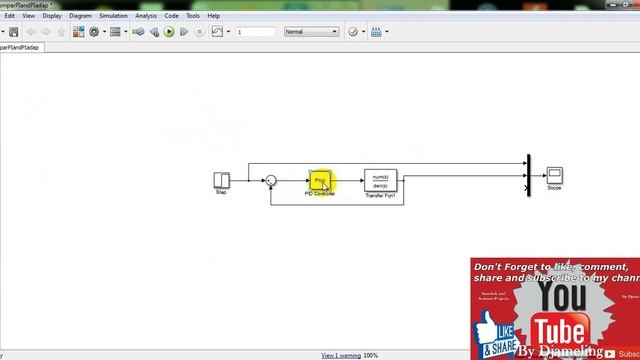
Task: Click the Save model icon
Action: (13, 32)
